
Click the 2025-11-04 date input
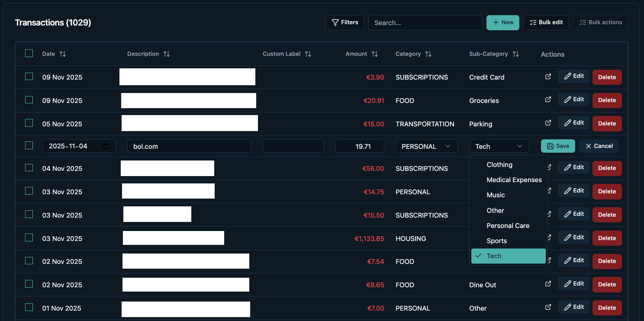click(79, 146)
